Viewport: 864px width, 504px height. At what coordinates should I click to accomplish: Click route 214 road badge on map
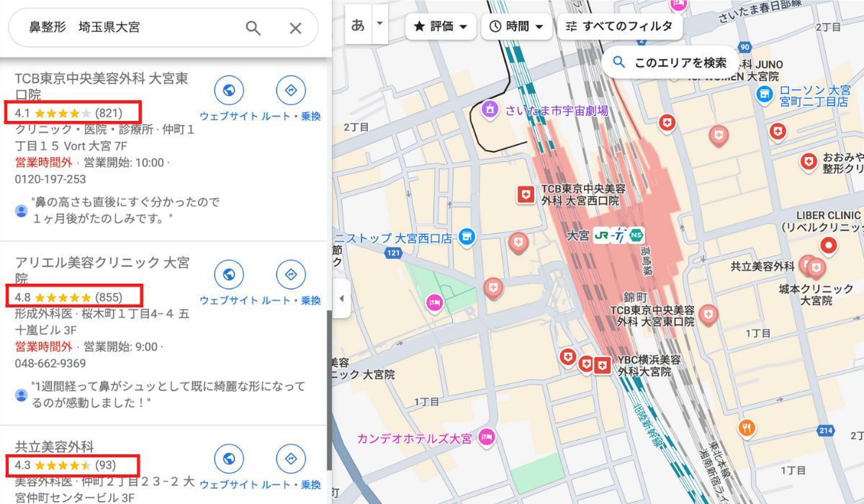click(x=826, y=431)
